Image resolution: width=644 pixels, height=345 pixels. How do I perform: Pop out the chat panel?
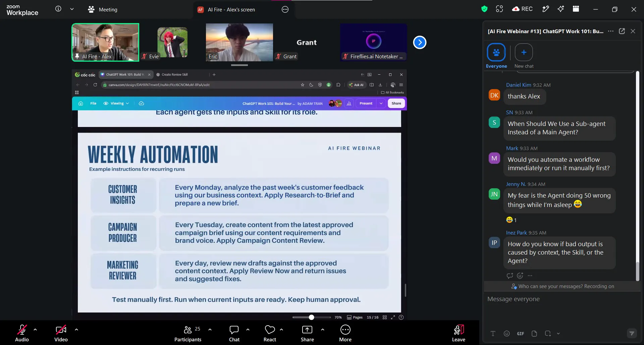click(x=622, y=31)
